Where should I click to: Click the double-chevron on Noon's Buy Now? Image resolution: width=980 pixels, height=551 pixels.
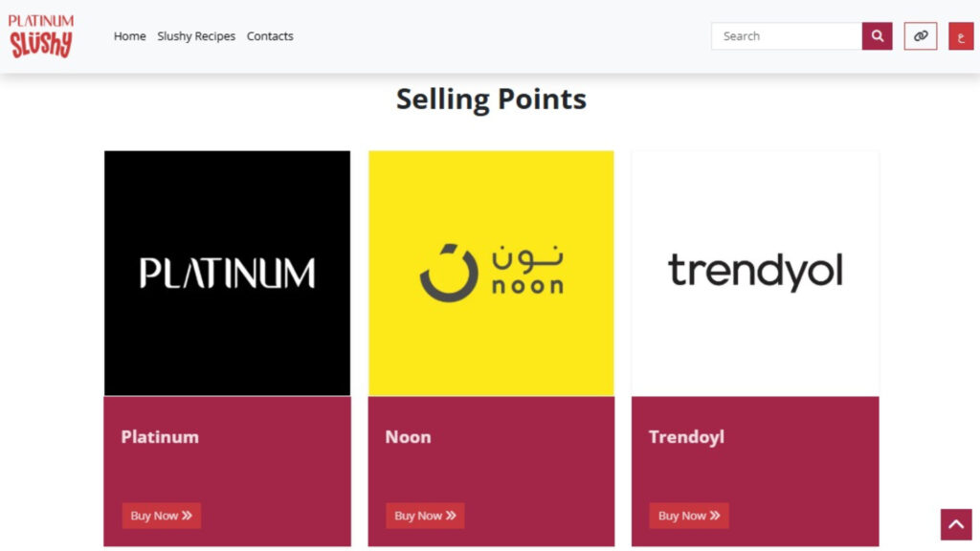point(451,516)
